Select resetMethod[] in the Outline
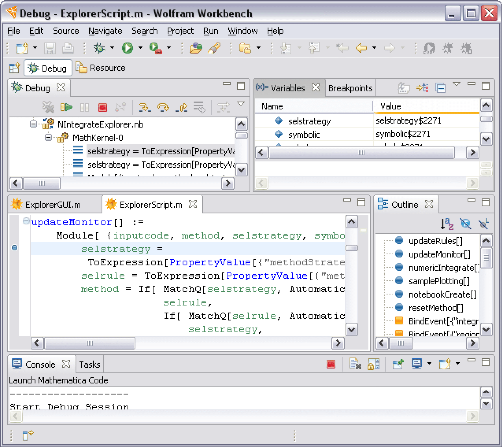 click(436, 308)
